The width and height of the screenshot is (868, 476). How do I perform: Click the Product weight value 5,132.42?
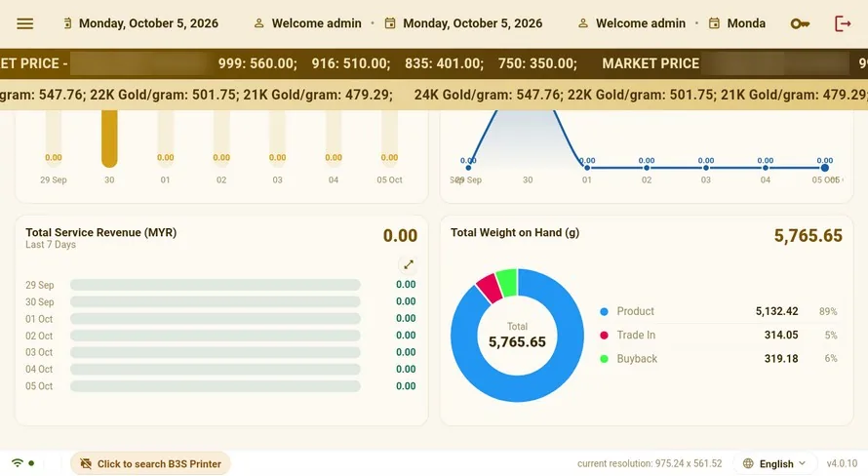776,311
